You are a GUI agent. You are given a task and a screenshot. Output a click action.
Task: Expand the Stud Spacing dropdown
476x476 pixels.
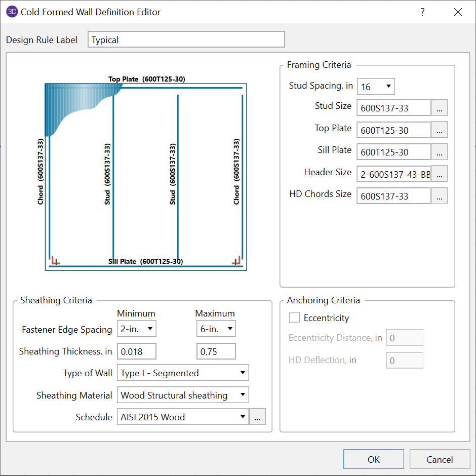376,87
